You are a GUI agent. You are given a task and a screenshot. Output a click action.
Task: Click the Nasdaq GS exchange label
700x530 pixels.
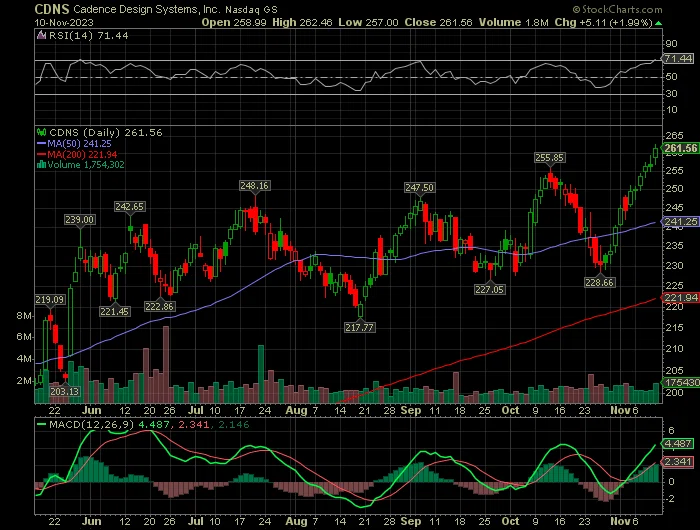coord(251,9)
